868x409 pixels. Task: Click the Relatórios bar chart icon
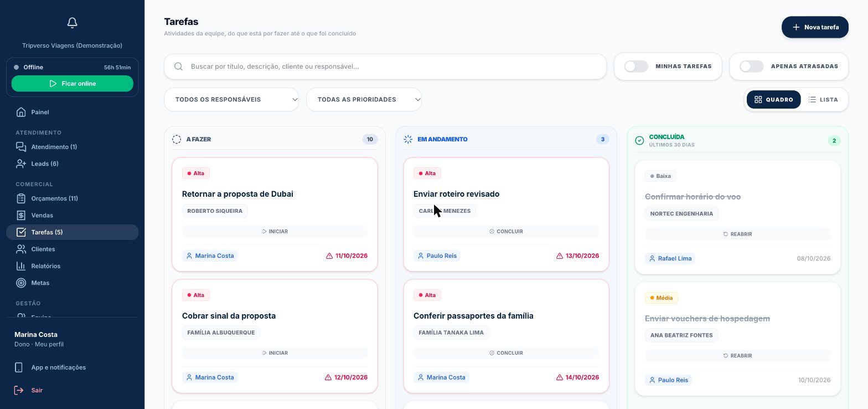(x=21, y=266)
